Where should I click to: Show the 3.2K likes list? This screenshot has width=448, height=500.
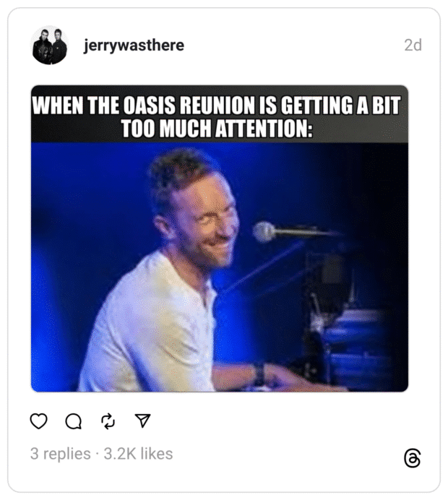pyautogui.click(x=138, y=454)
